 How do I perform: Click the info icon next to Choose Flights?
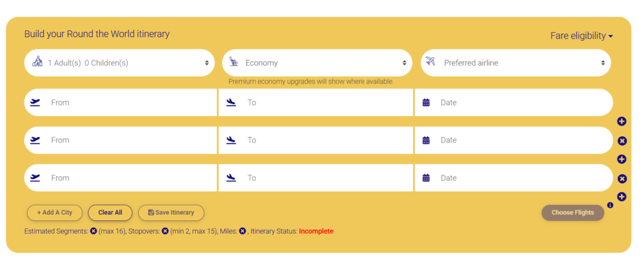point(610,205)
